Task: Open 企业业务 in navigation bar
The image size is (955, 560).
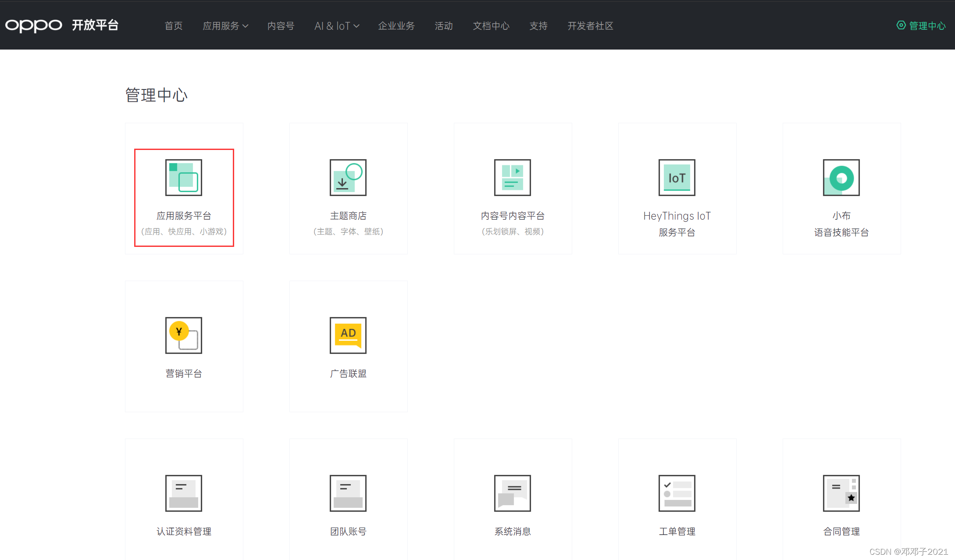Action: (x=396, y=26)
